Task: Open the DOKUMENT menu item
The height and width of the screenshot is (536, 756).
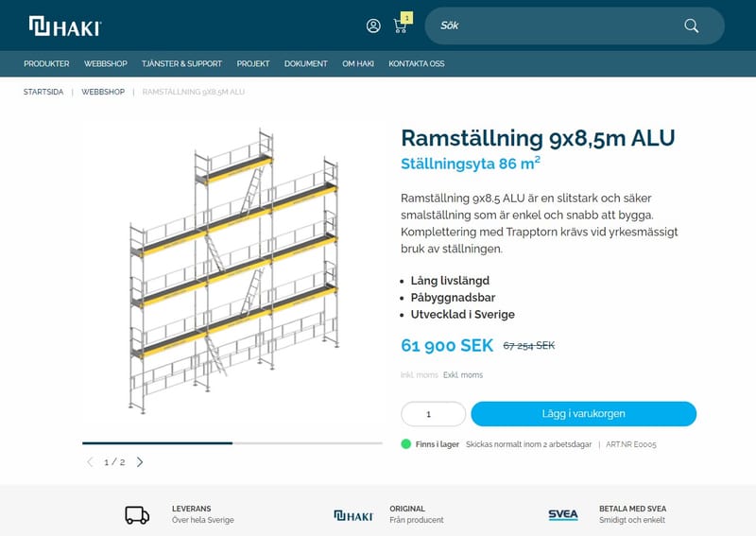Action: 305,63
